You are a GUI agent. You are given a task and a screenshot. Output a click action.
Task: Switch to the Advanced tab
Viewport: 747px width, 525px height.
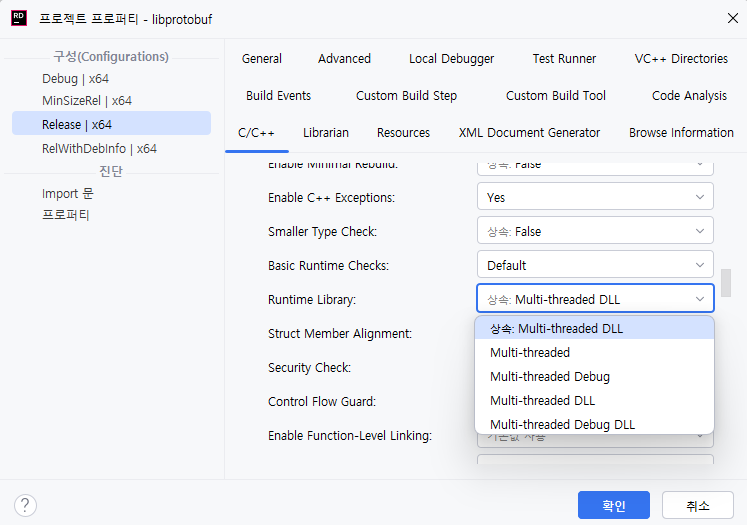[344, 59]
